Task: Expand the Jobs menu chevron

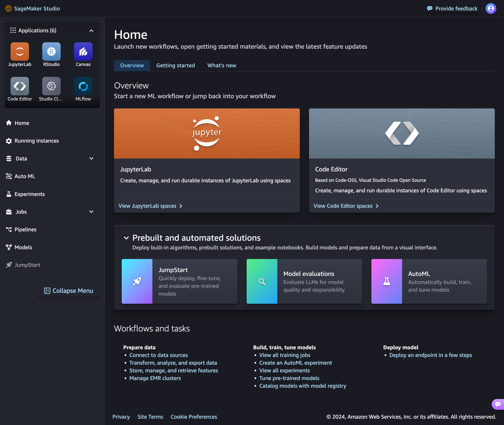Action: (91, 212)
